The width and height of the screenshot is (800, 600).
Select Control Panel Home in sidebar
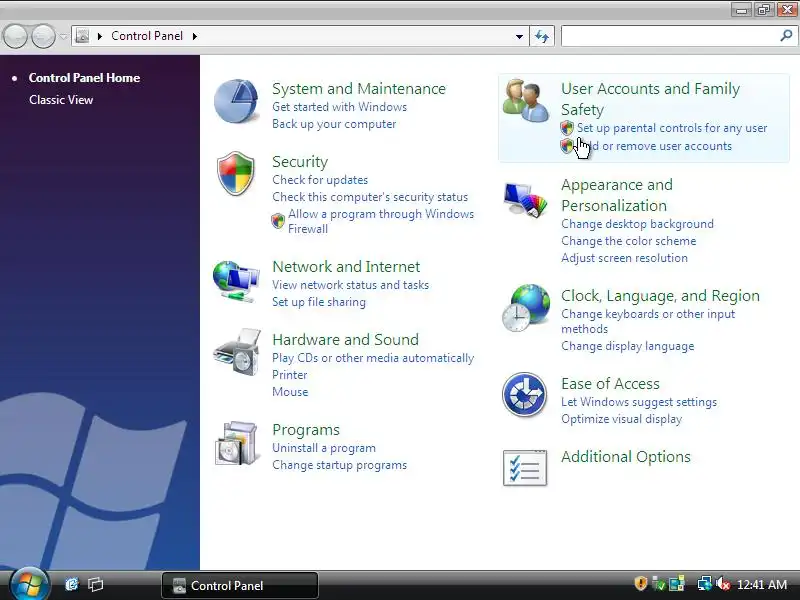[84, 78]
